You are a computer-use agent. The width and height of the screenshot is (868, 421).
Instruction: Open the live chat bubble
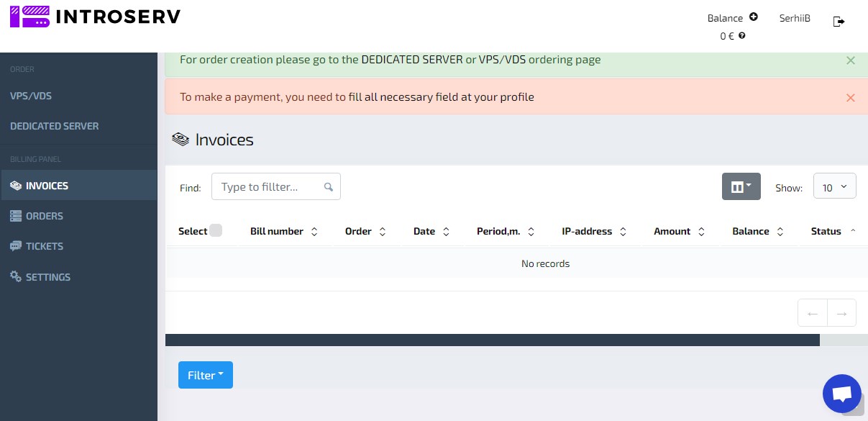pyautogui.click(x=841, y=394)
